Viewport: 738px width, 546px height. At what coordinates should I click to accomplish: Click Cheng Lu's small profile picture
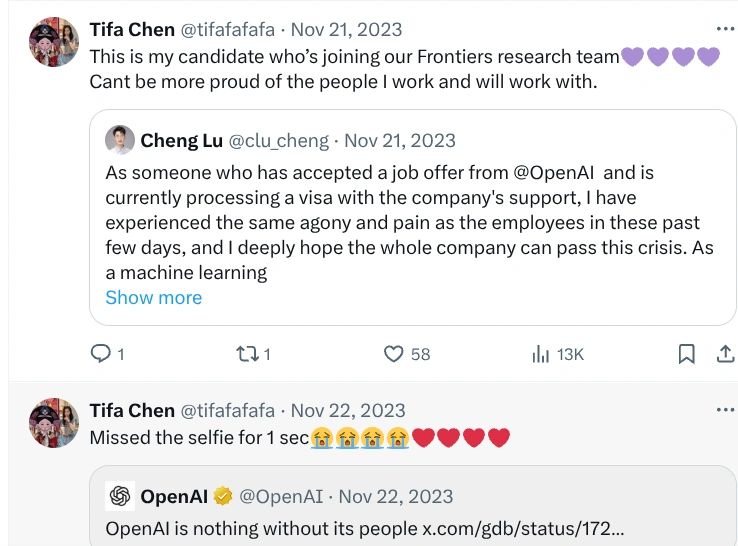pyautogui.click(x=119, y=140)
